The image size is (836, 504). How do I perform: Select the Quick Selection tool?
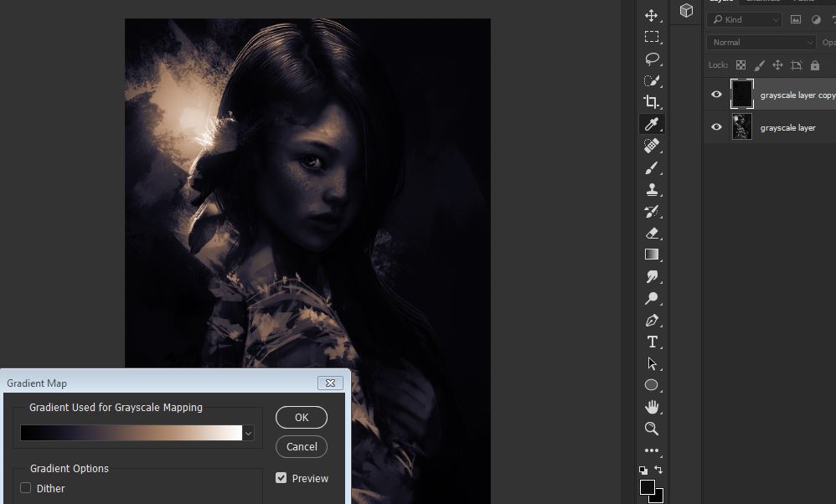click(651, 80)
